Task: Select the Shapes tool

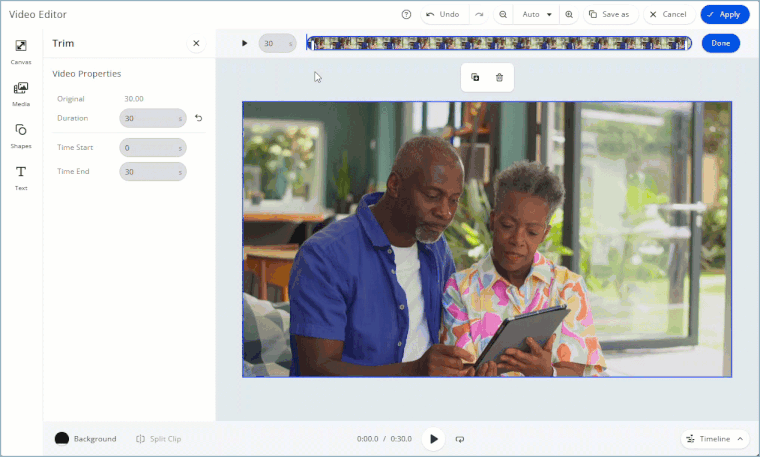Action: coord(20,134)
